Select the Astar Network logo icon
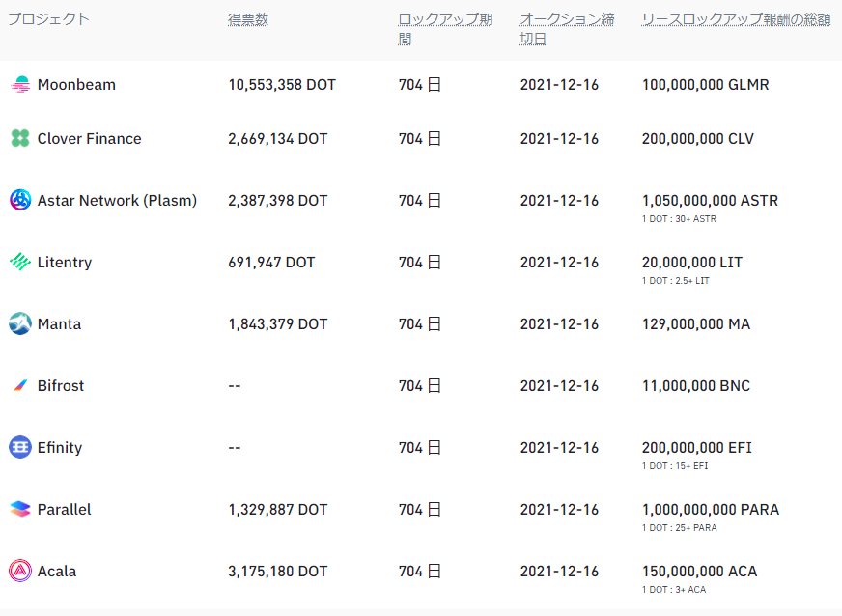The image size is (842, 616). [x=20, y=200]
